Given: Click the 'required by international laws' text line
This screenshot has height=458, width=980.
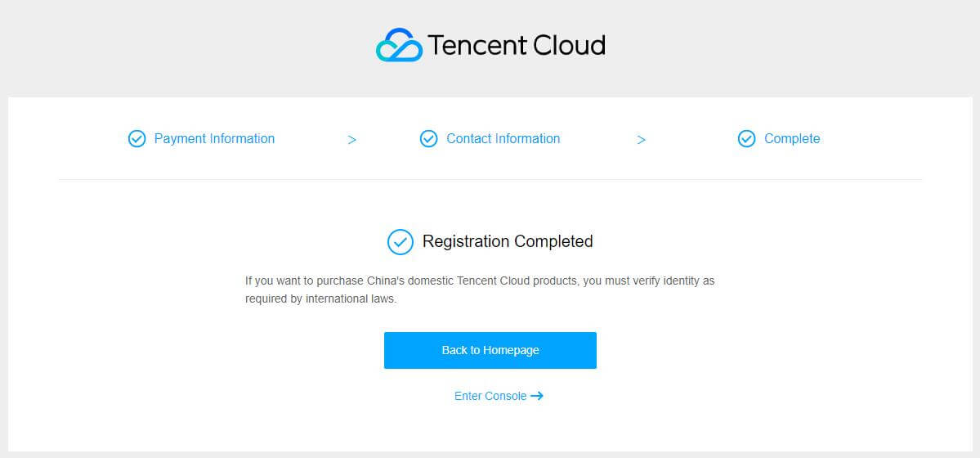Looking at the screenshot, I should coord(320,299).
